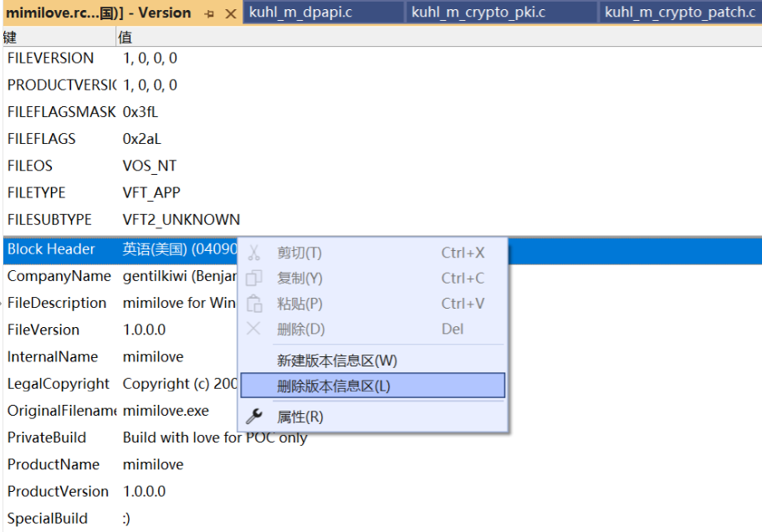This screenshot has width=762, height=532.
Task: Click the value VFT2_UNKNOWN
Action: (182, 220)
